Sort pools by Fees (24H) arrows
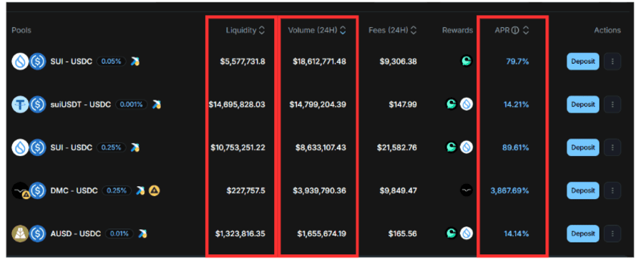Screen dimensions: 644x262 pos(414,30)
